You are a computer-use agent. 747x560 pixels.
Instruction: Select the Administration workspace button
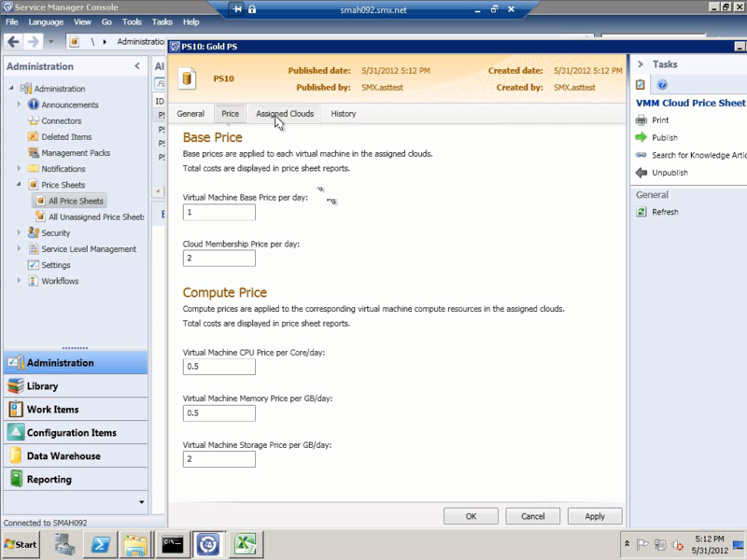pos(76,363)
